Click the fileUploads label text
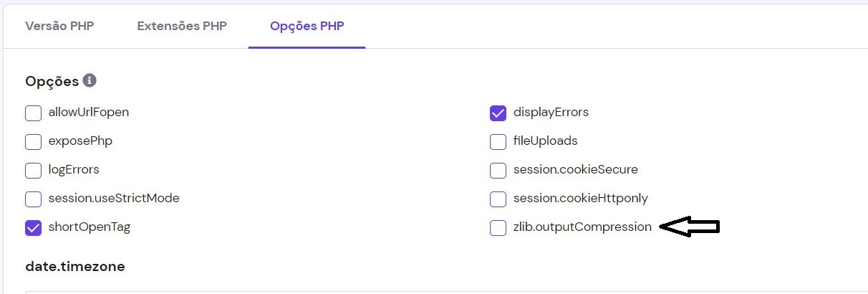 click(x=545, y=141)
